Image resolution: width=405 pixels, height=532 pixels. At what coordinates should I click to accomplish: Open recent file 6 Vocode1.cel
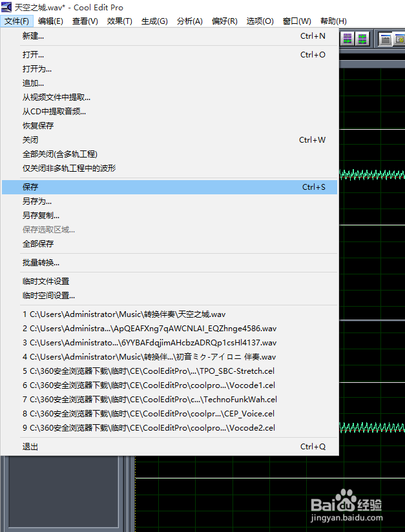(169, 385)
